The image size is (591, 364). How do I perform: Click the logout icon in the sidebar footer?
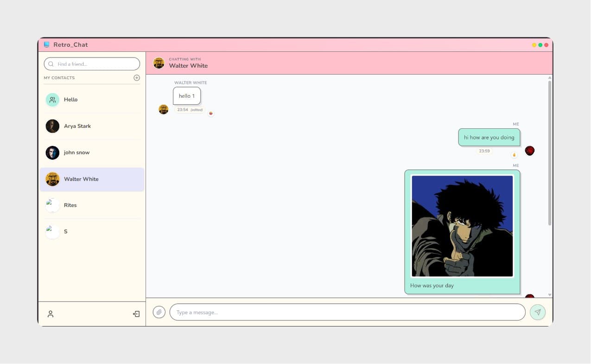[136, 314]
